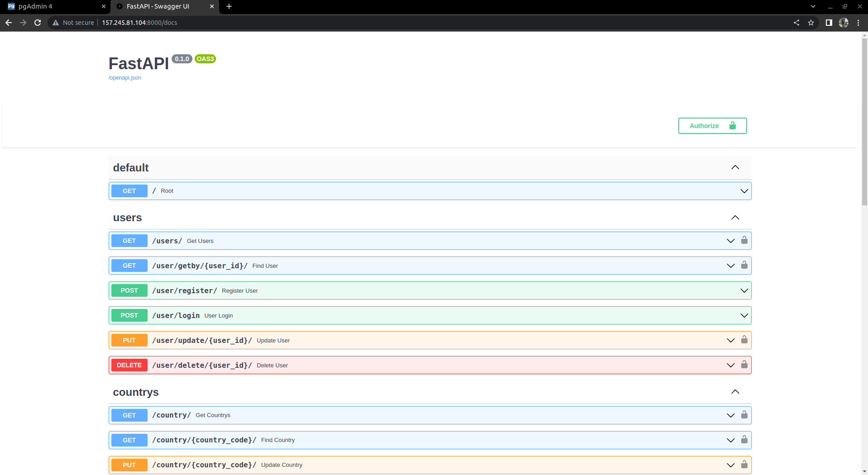The height and width of the screenshot is (475, 868).
Task: Click the GET button for /users/
Action: 129,241
